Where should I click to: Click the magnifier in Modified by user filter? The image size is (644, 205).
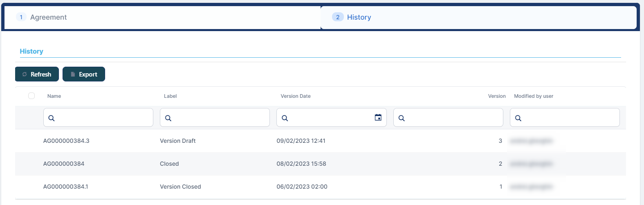pyautogui.click(x=518, y=118)
